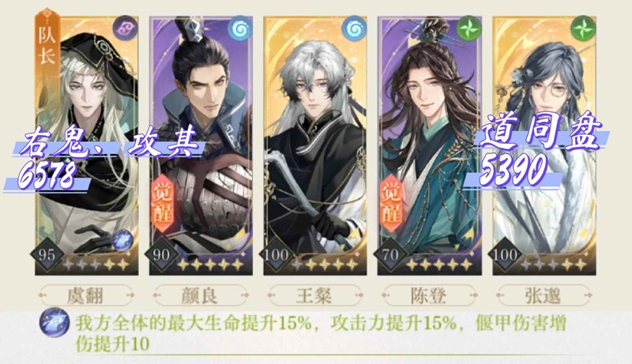
Task: Click the green pinwheel icon on 陈登 card
Action: 468,29
